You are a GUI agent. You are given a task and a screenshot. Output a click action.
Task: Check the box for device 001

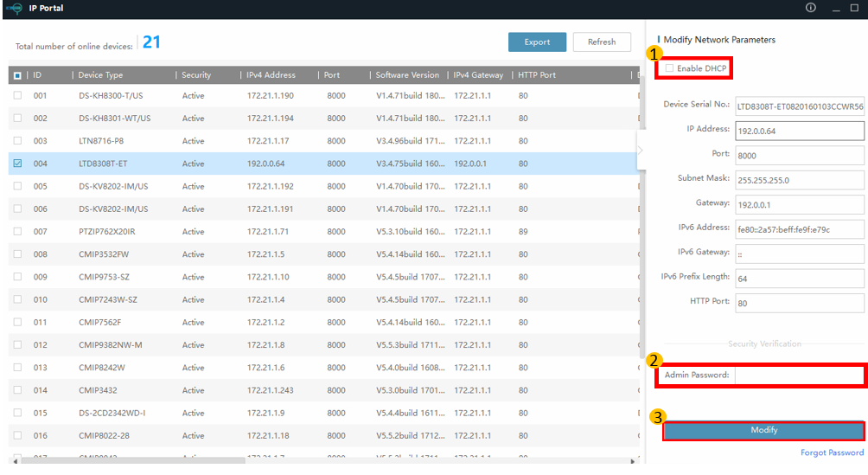pos(17,95)
